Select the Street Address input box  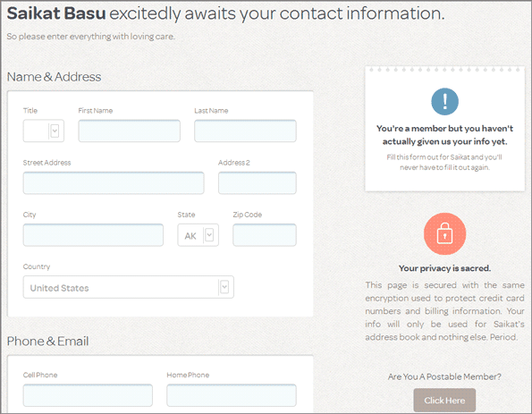click(x=114, y=183)
